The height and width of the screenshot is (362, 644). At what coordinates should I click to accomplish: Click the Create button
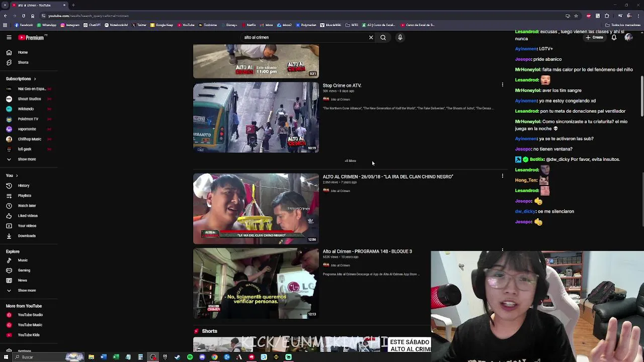click(x=595, y=37)
